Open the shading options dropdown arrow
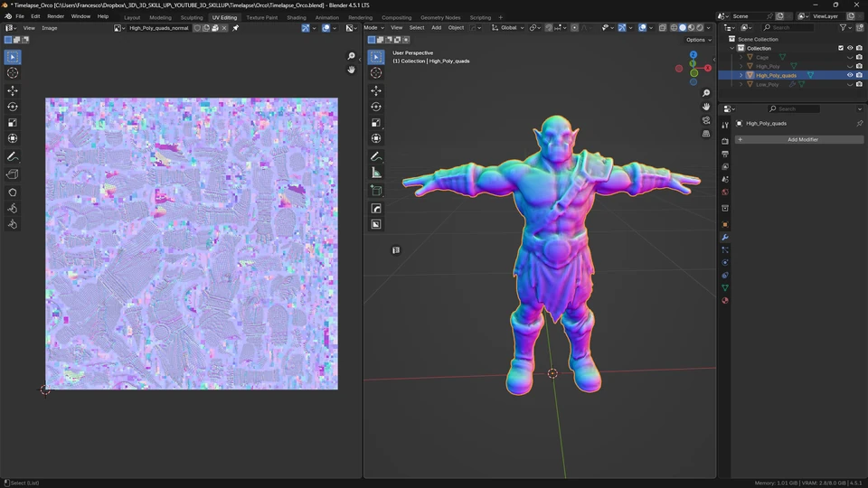This screenshot has width=868, height=488. coord(709,28)
